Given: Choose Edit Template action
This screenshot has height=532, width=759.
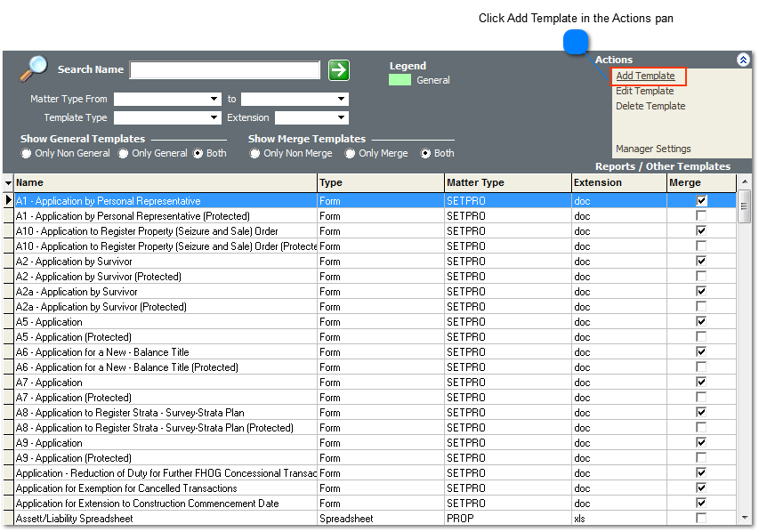Looking at the screenshot, I should click(644, 91).
